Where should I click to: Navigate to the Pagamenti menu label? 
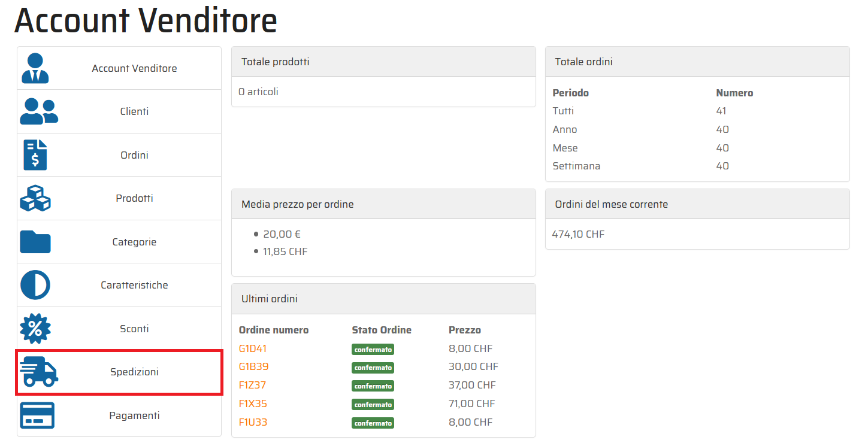pyautogui.click(x=134, y=415)
